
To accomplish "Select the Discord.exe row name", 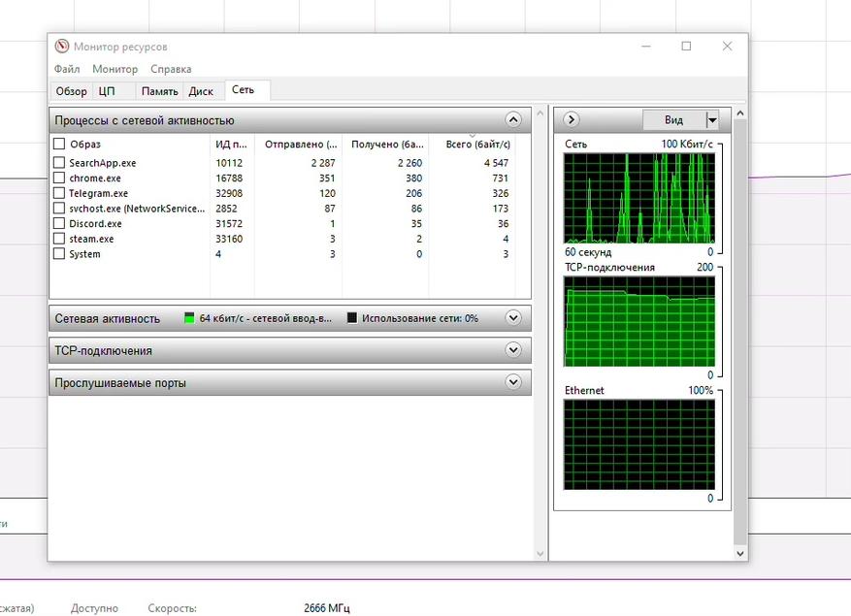I will [x=95, y=224].
